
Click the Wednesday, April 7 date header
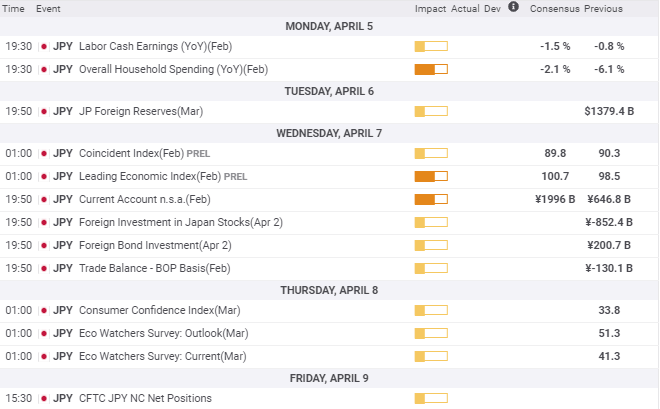click(x=329, y=133)
